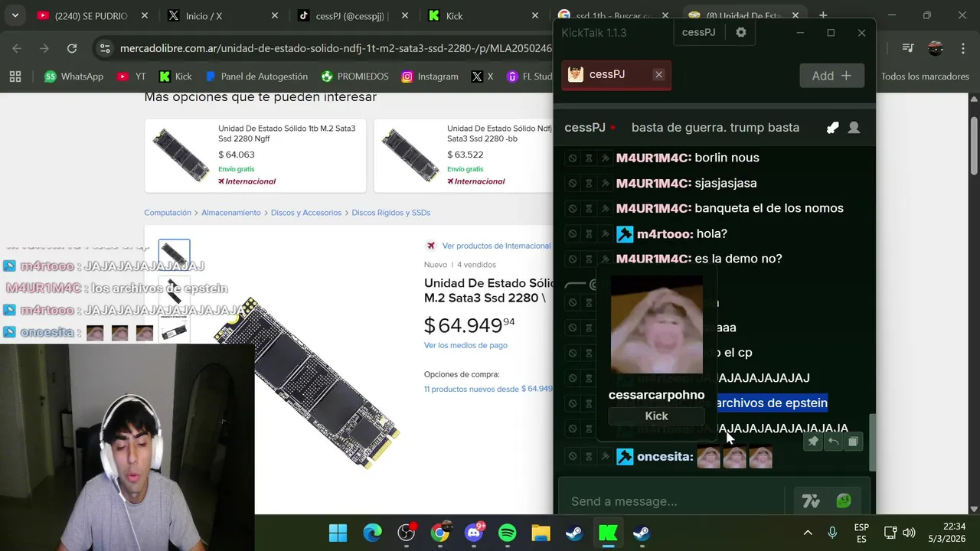Click M4UR1M4C username on 'borlin nous'
Image resolution: width=980 pixels, height=551 pixels.
click(654, 158)
